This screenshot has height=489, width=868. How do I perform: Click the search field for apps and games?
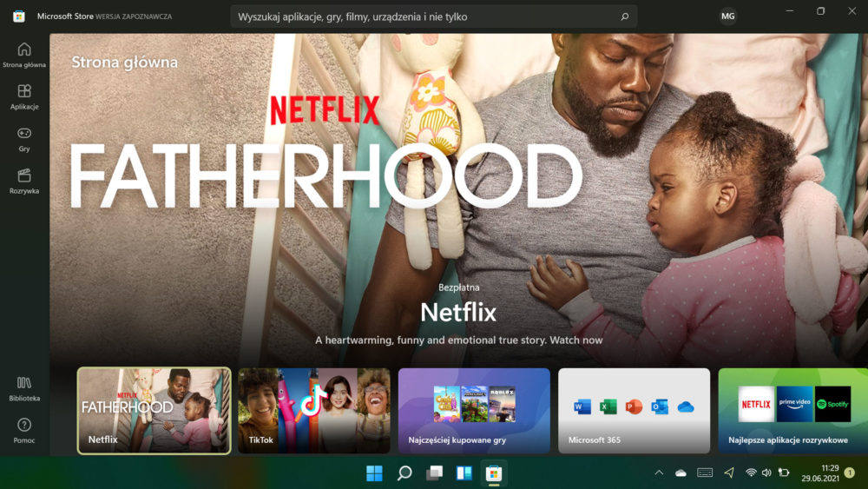(433, 17)
